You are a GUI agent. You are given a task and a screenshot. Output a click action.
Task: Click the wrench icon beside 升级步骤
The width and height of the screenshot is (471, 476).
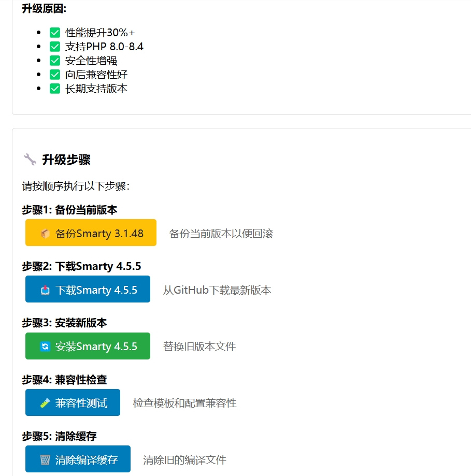point(30,160)
